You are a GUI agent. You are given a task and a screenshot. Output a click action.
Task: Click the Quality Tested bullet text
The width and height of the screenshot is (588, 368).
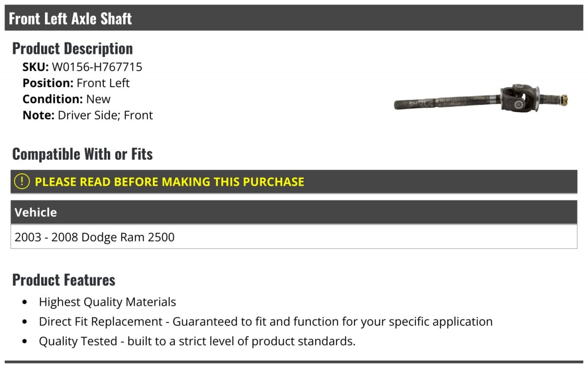click(x=197, y=342)
